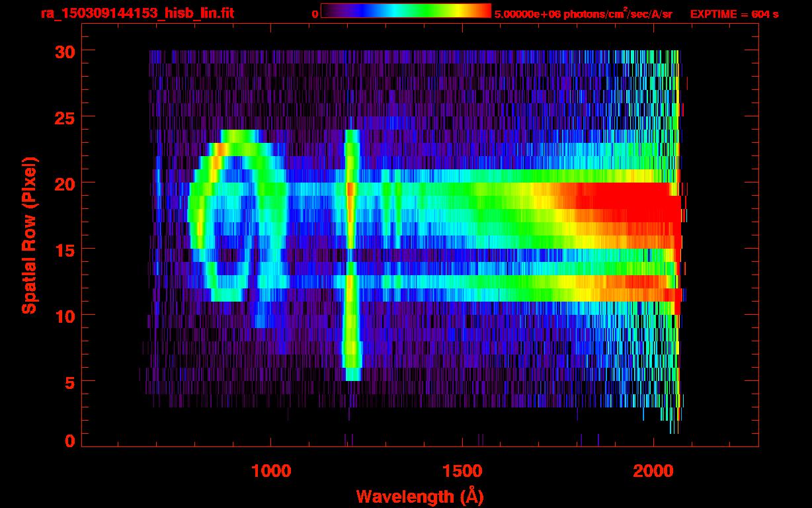Click the Spatial Row (Pixel) axis title
This screenshot has height=508, width=812.
(x=30, y=235)
